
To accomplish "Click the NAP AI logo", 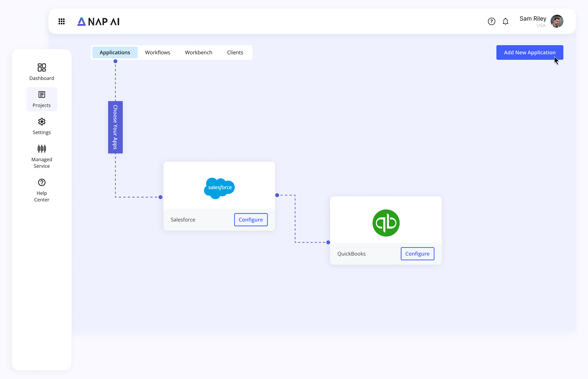I will tap(99, 21).
